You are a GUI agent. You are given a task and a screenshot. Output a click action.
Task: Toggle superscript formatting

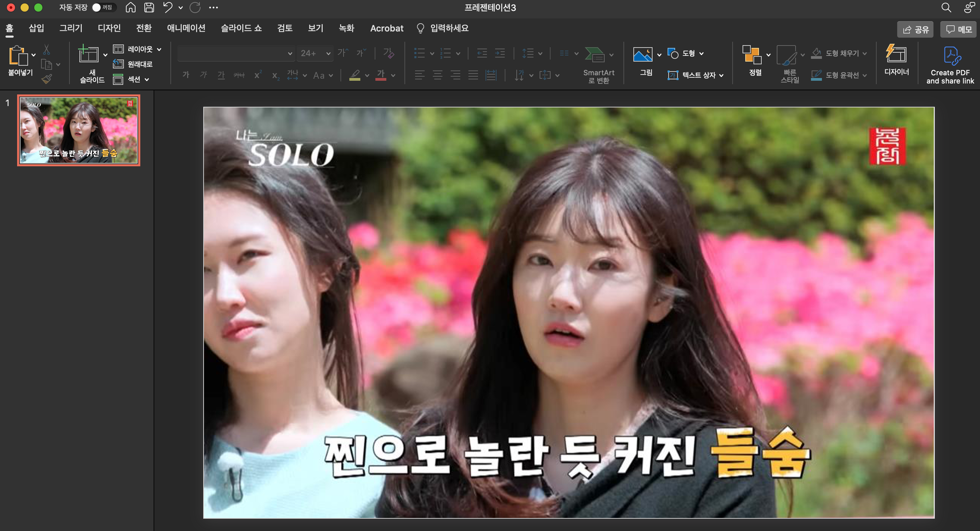pyautogui.click(x=258, y=75)
